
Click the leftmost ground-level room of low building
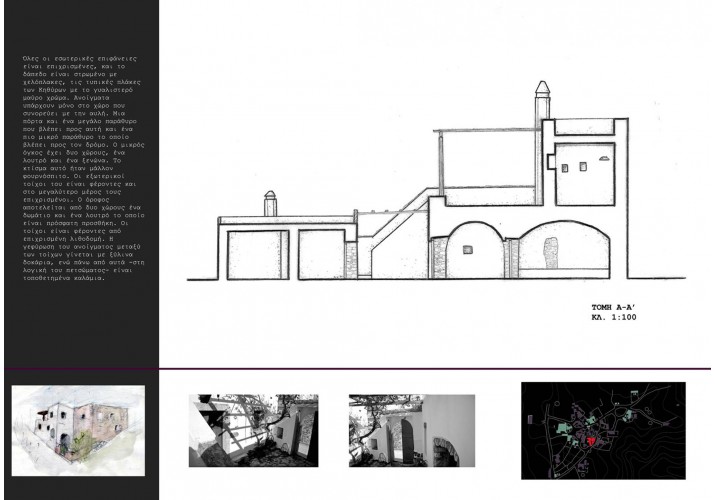[258, 255]
